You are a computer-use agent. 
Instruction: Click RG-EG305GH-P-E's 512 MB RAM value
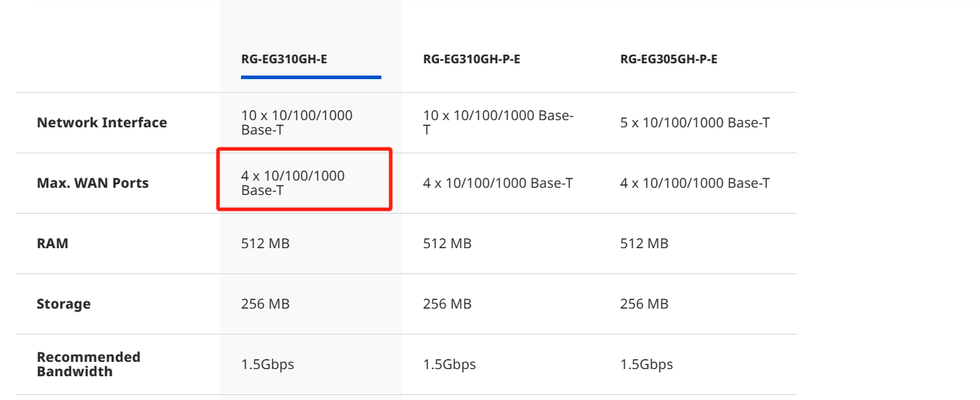[644, 243]
